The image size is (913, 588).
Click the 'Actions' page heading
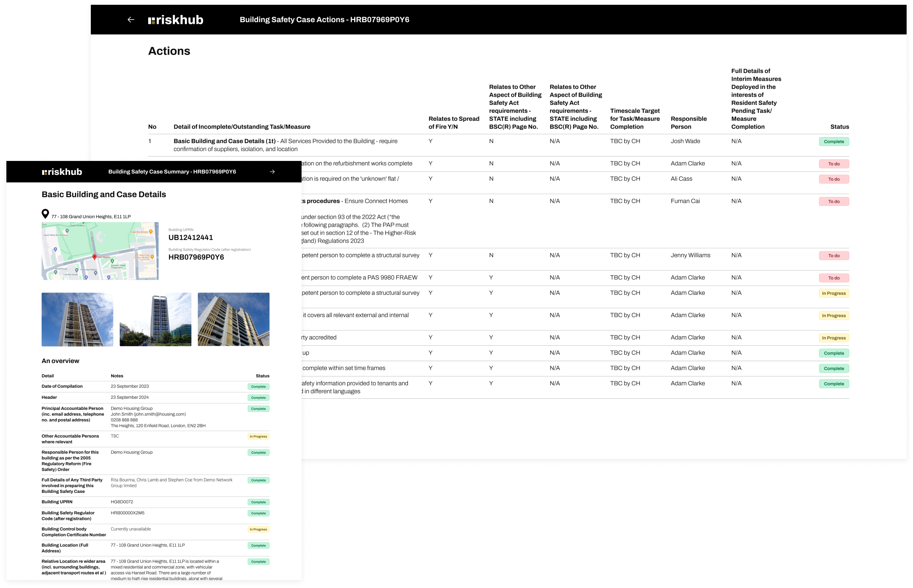[169, 51]
